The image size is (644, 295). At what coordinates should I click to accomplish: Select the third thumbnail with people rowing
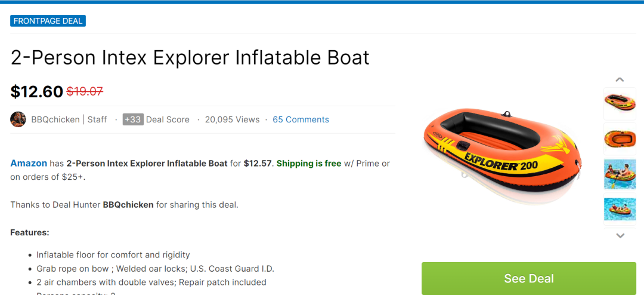(620, 174)
